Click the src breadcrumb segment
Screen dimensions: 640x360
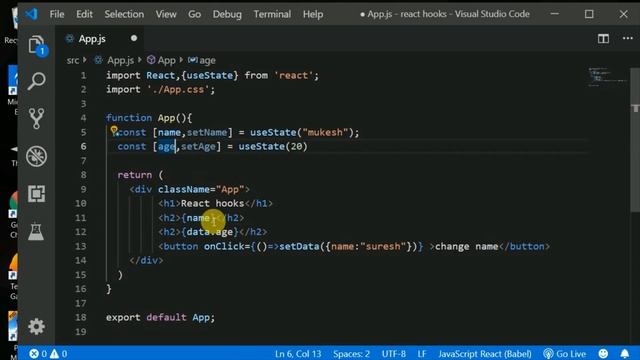[x=73, y=60]
